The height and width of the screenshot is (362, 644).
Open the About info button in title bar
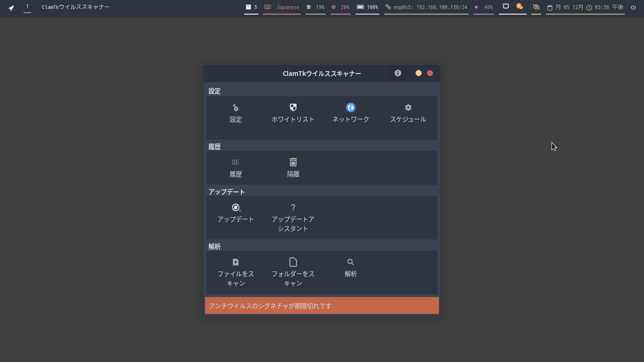pos(398,73)
